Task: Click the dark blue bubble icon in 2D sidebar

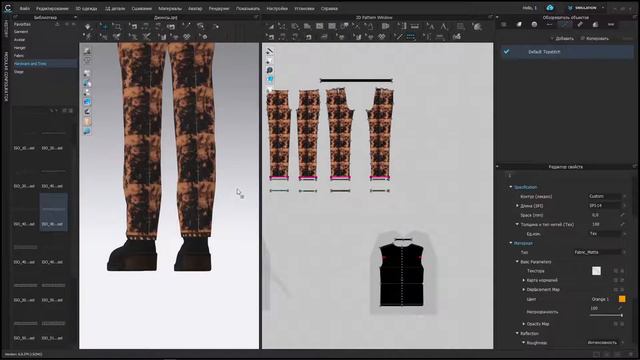Action: point(269,70)
